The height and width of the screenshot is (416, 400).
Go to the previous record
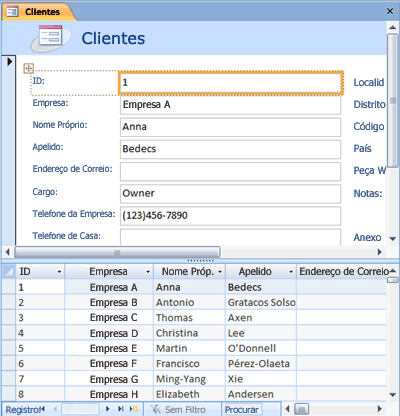click(55, 409)
